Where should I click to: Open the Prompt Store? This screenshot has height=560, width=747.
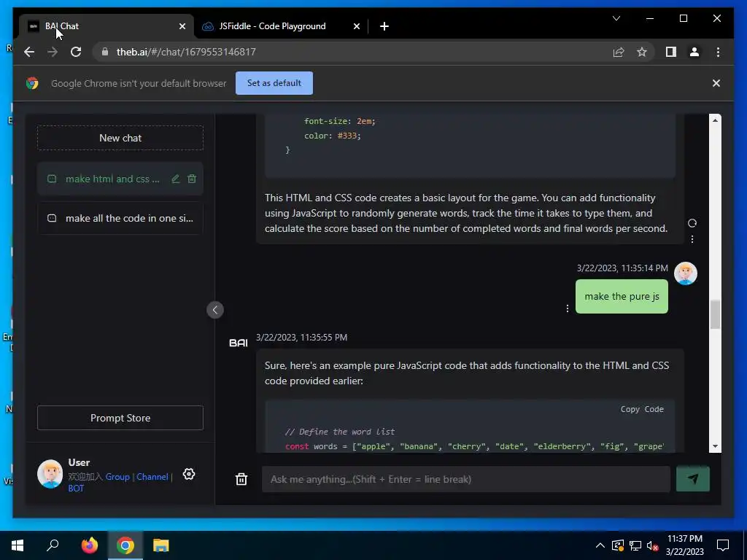[120, 418]
